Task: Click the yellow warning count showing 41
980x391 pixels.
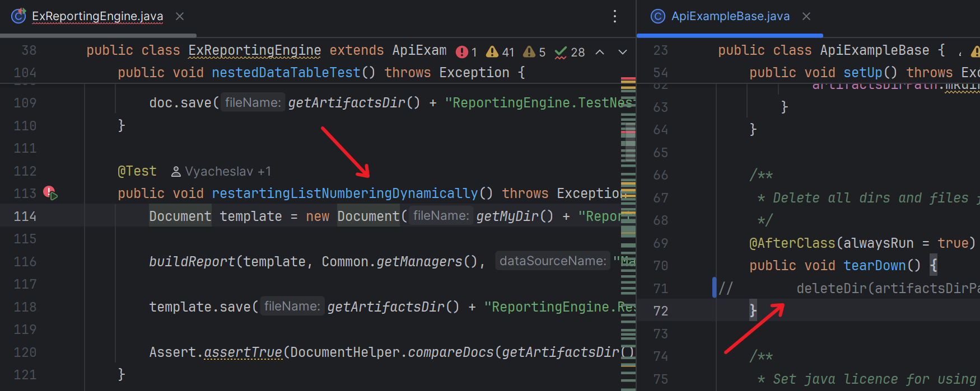Action: click(x=500, y=52)
